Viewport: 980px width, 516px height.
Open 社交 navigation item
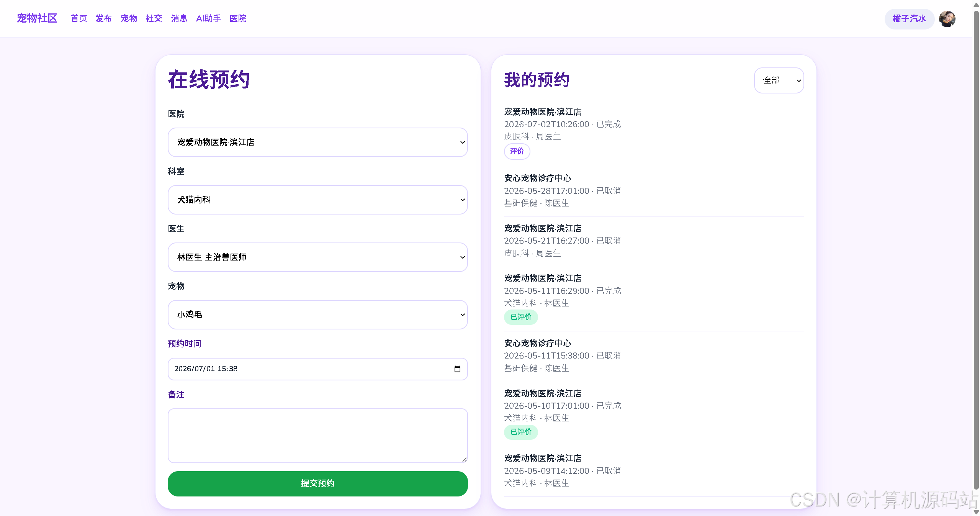point(154,18)
